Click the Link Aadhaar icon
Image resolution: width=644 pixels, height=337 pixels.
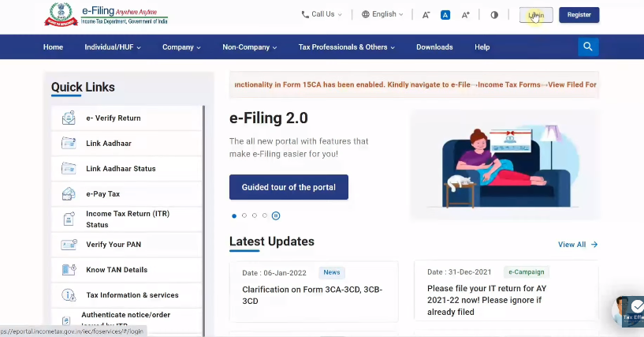tap(69, 144)
